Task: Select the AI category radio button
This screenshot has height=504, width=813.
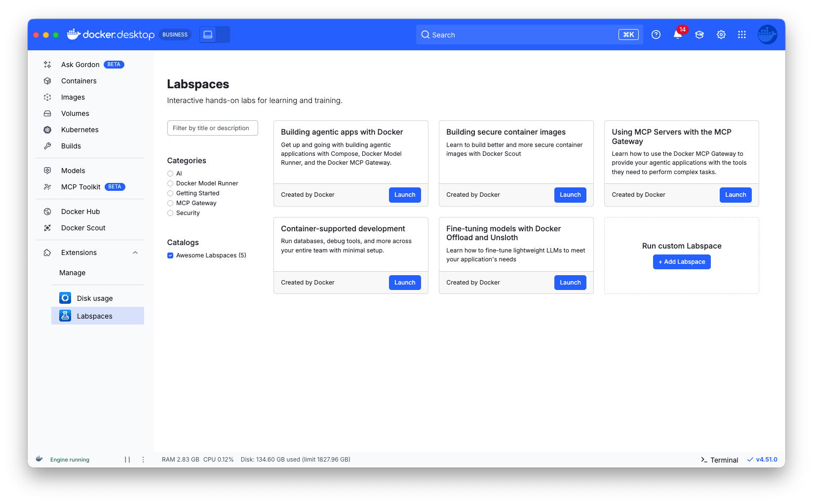Action: (x=170, y=174)
